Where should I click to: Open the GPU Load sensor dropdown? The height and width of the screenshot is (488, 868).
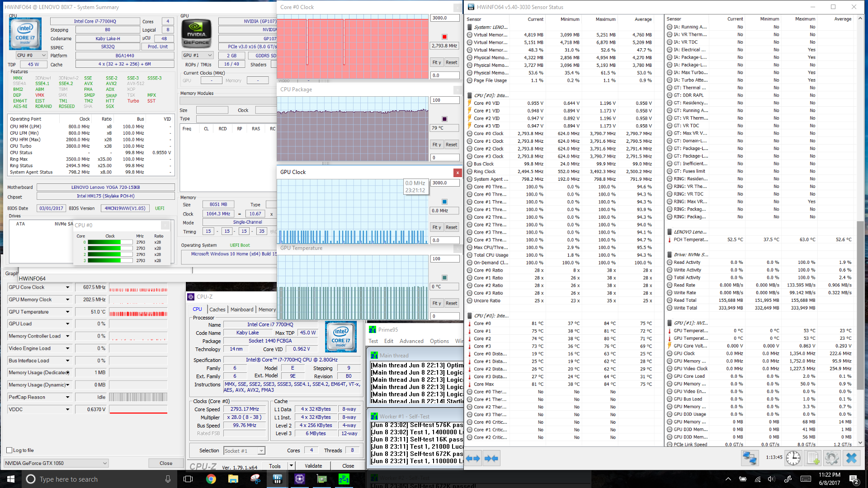point(68,324)
